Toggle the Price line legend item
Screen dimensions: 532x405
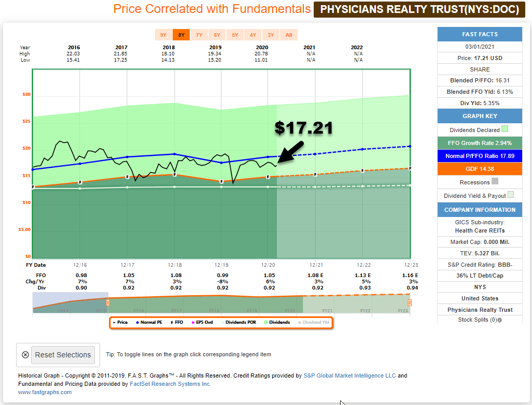[120, 322]
